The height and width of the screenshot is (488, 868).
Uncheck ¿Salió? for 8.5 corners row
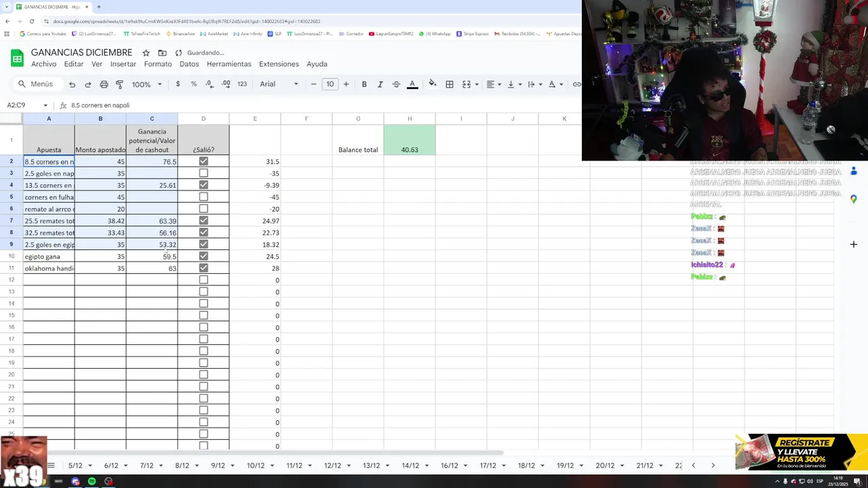click(203, 161)
